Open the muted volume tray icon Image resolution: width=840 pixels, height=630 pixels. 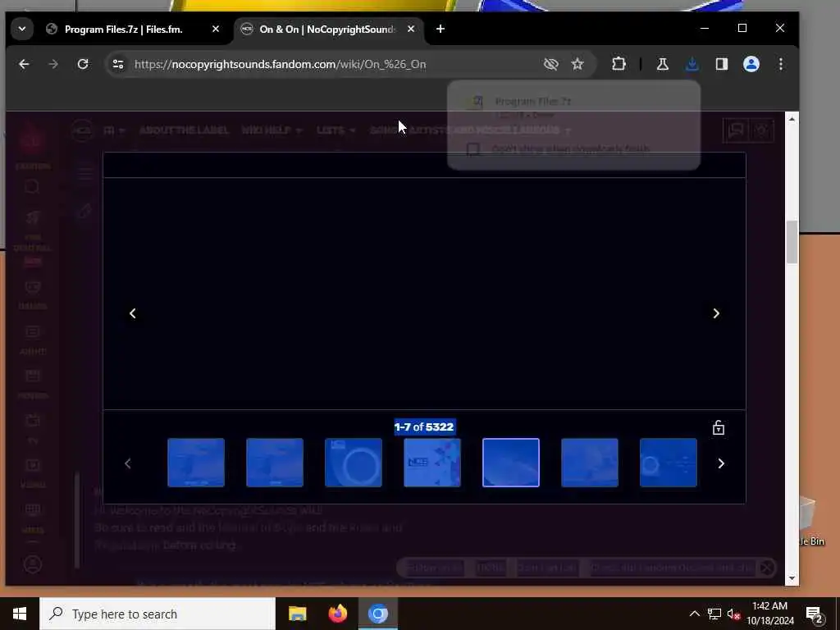click(733, 614)
